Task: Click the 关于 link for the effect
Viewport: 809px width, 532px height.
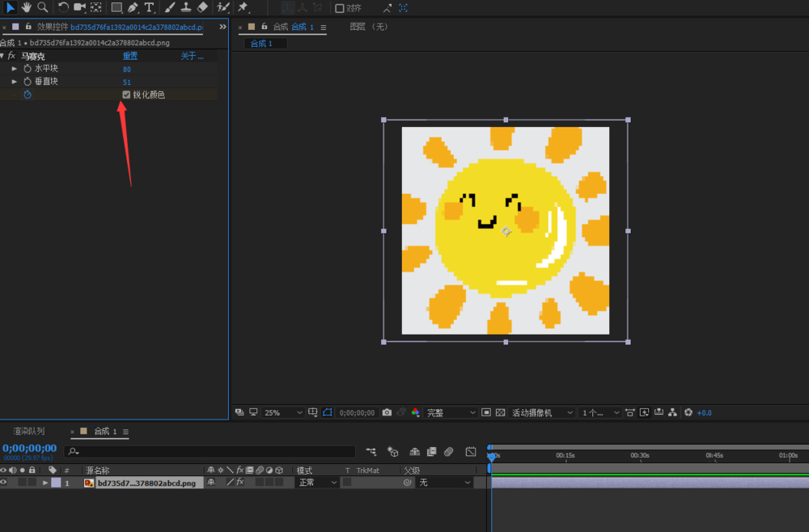Action: click(x=192, y=56)
